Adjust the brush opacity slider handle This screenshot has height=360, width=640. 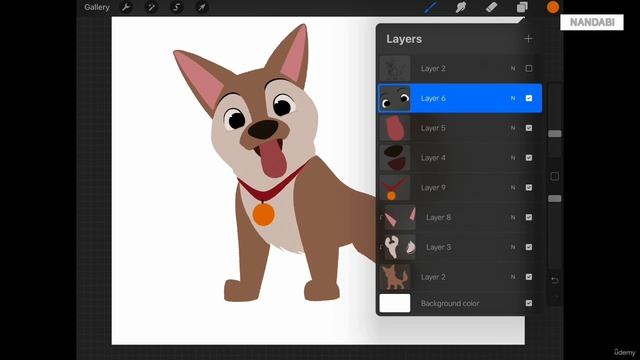(555, 199)
